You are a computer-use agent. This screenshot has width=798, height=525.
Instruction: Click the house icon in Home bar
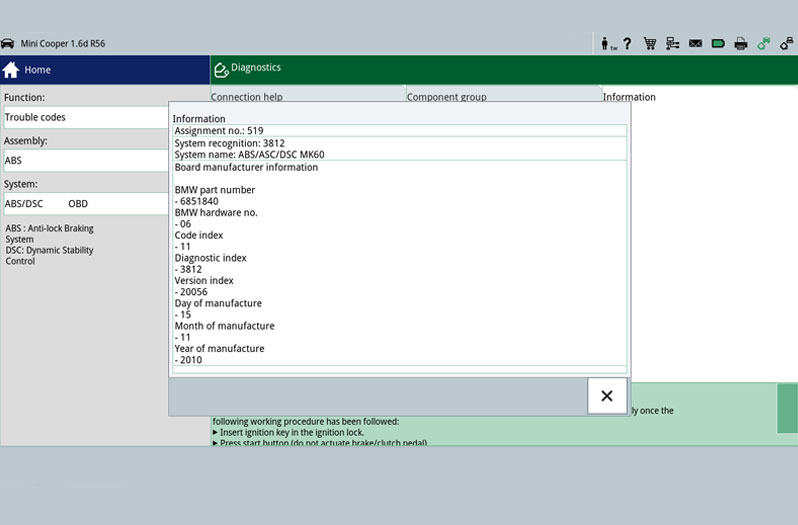point(11,70)
